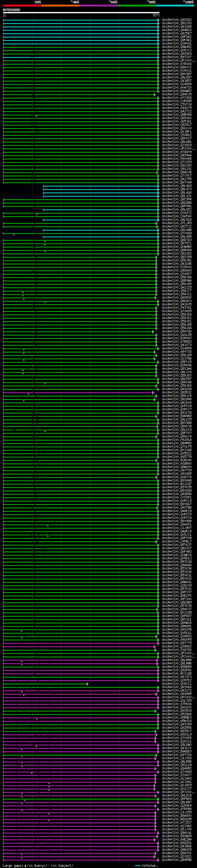Select the UniRef100_Q05JI2 label
Viewport: 197px width, 868px height.
click(177, 50)
